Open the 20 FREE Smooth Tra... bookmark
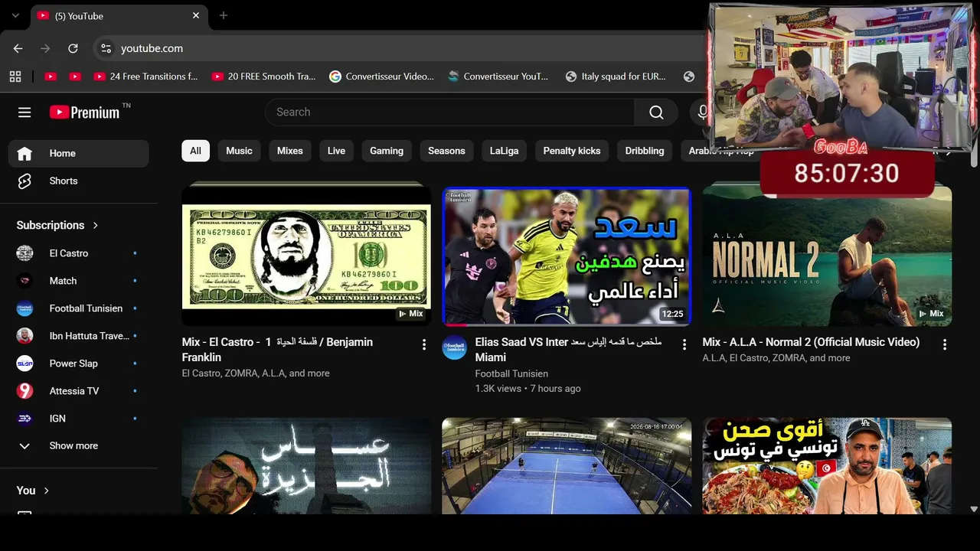Screen dimensions: 980x551 263,77
